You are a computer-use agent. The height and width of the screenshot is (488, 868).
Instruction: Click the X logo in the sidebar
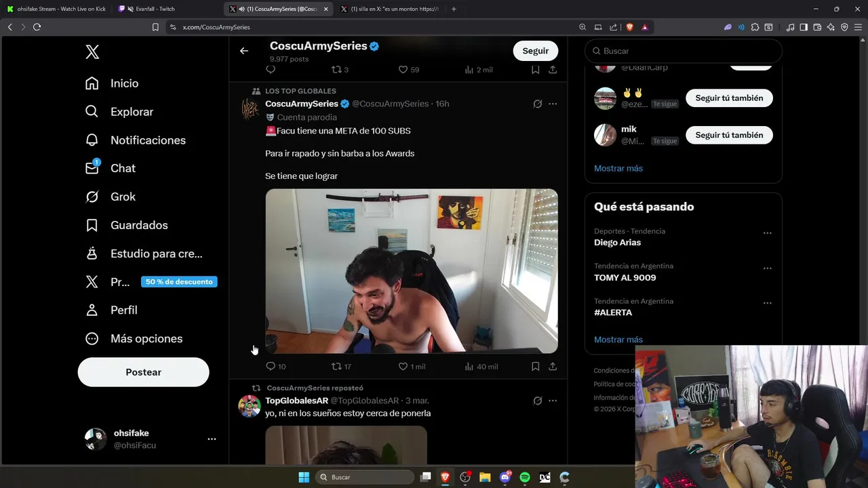tap(92, 52)
